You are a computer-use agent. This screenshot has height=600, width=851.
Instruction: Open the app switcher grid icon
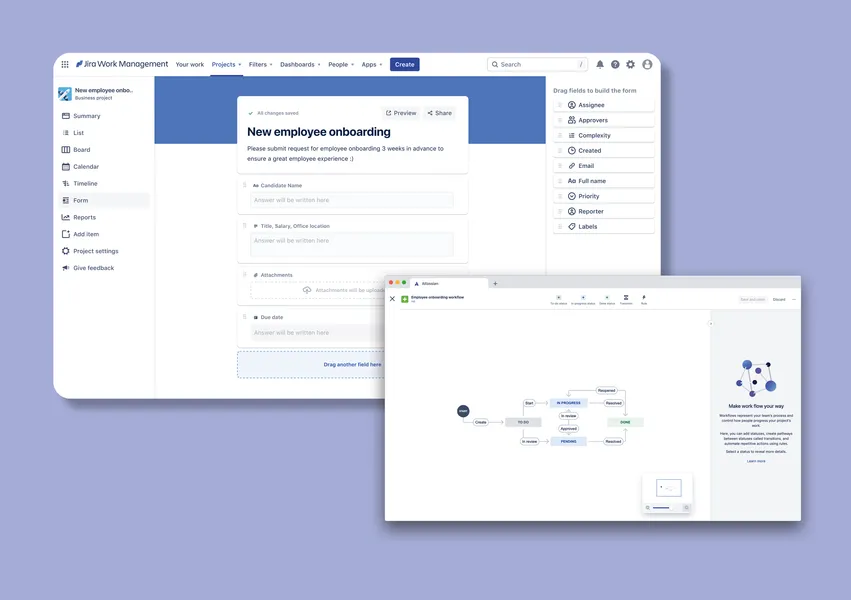point(65,64)
